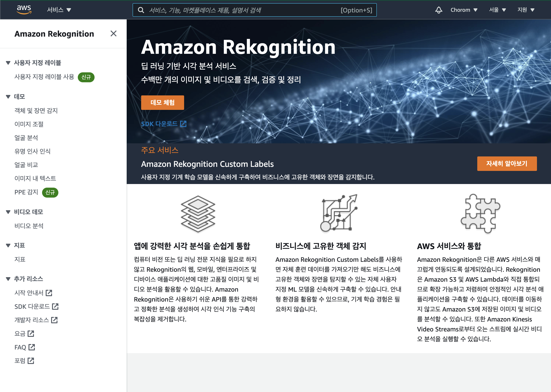This screenshot has height=392, width=551.
Task: Collapse the 추가 리소스 section
Action: (8, 279)
